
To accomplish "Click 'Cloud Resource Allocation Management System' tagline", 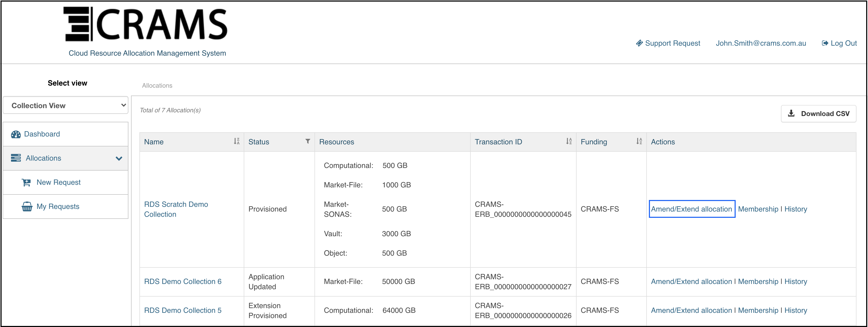I will pyautogui.click(x=147, y=53).
